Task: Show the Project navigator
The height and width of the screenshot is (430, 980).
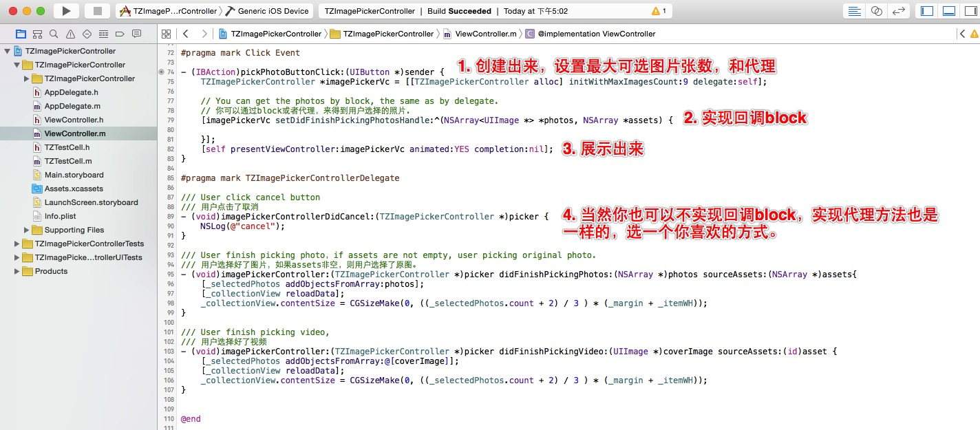Action: [x=21, y=34]
